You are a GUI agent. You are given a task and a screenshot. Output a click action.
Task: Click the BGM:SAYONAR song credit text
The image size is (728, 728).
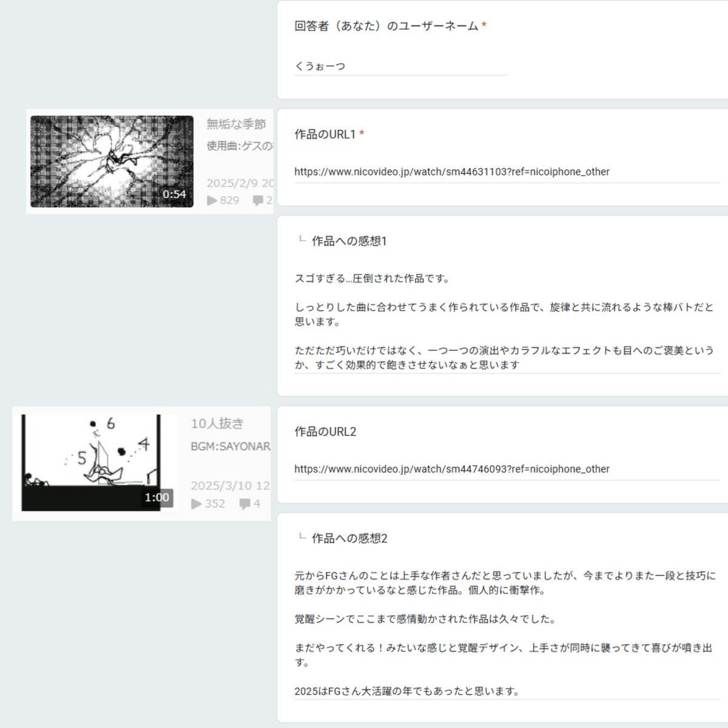(x=229, y=447)
